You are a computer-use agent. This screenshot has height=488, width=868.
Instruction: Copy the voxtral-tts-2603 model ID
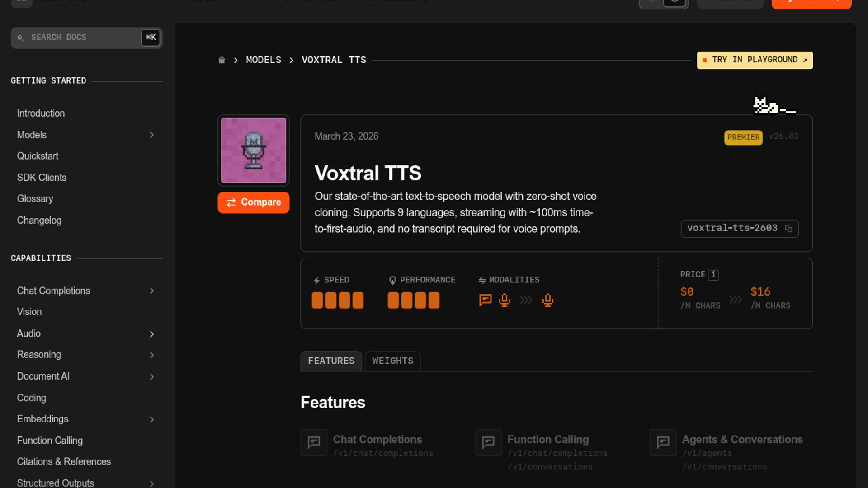(x=788, y=229)
